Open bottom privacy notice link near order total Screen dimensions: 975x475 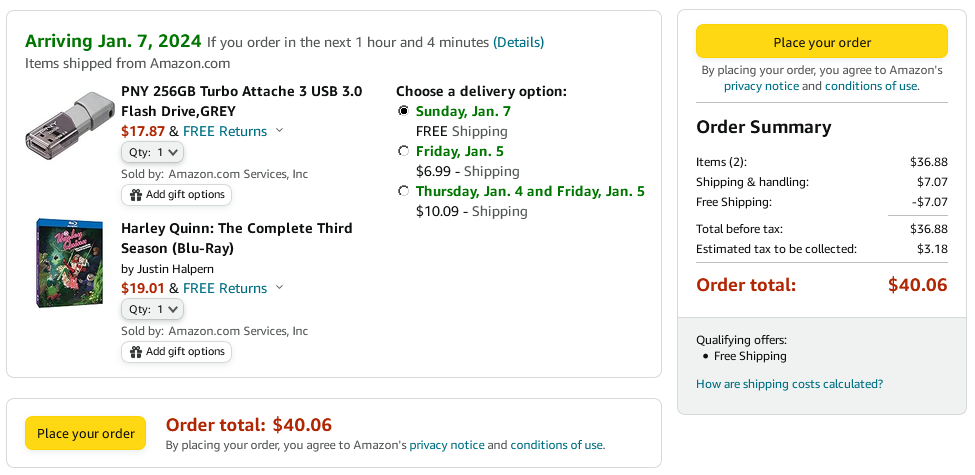click(x=446, y=445)
